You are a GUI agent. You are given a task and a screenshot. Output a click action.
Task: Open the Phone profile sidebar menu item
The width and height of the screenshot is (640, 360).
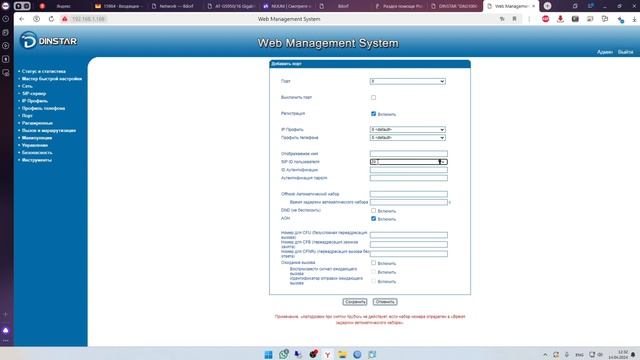tap(43, 108)
